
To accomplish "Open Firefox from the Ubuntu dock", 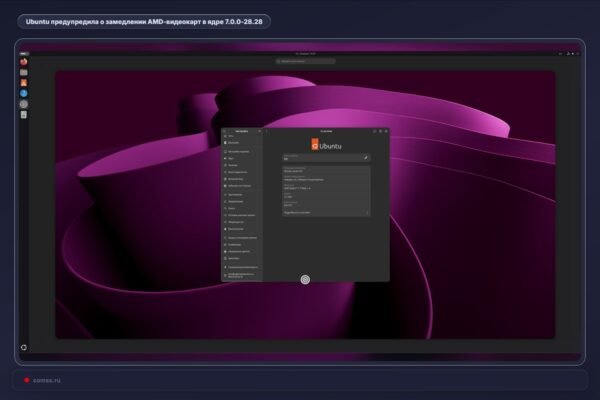I will (24, 62).
